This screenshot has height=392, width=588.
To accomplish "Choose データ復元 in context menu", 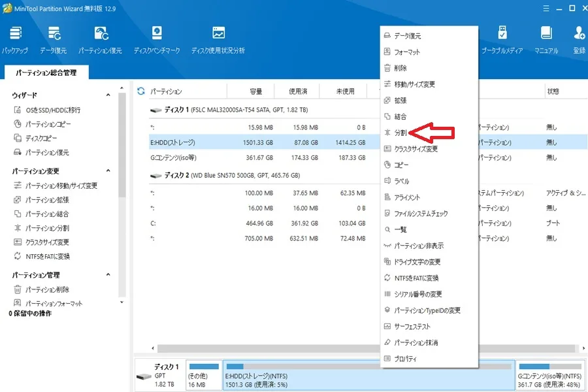I will click(x=429, y=36).
